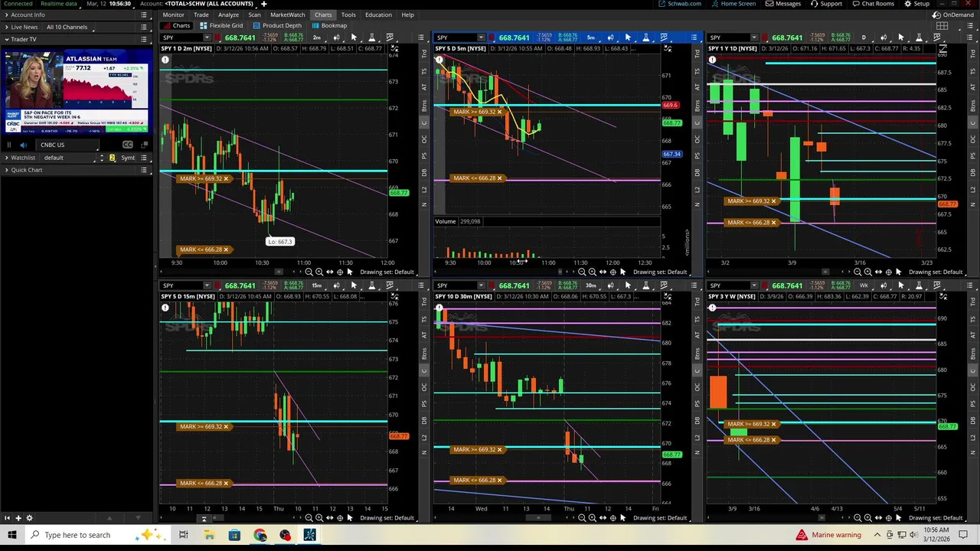Add a new account tab with plus
Image resolution: width=980 pixels, height=551 pixels.
263,4
